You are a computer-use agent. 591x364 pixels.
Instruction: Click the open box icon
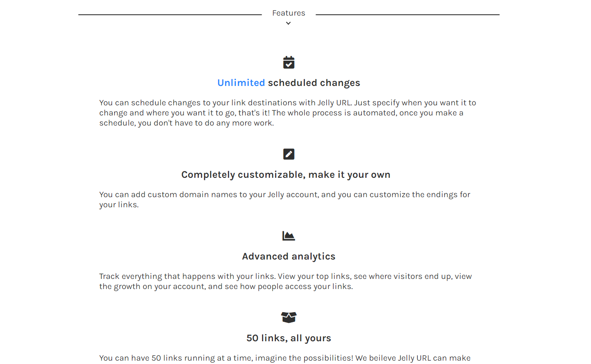tap(289, 317)
